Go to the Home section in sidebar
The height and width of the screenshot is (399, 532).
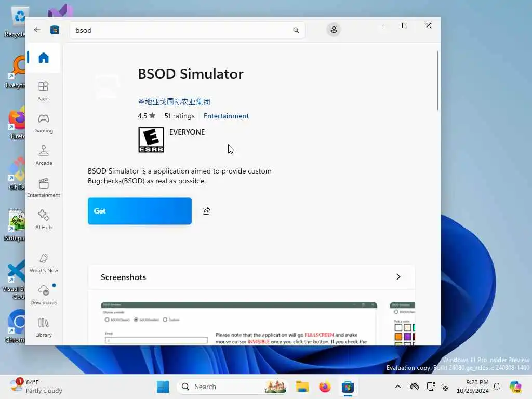click(44, 58)
